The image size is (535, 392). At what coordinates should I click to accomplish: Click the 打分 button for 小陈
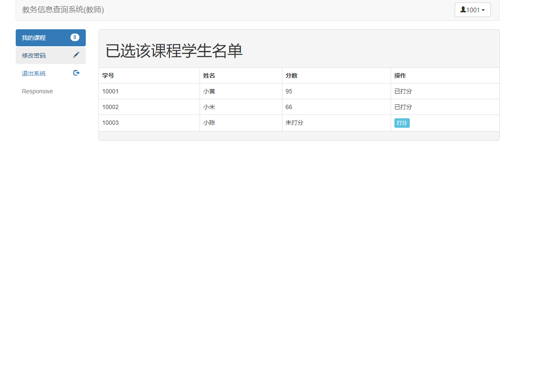(x=402, y=123)
